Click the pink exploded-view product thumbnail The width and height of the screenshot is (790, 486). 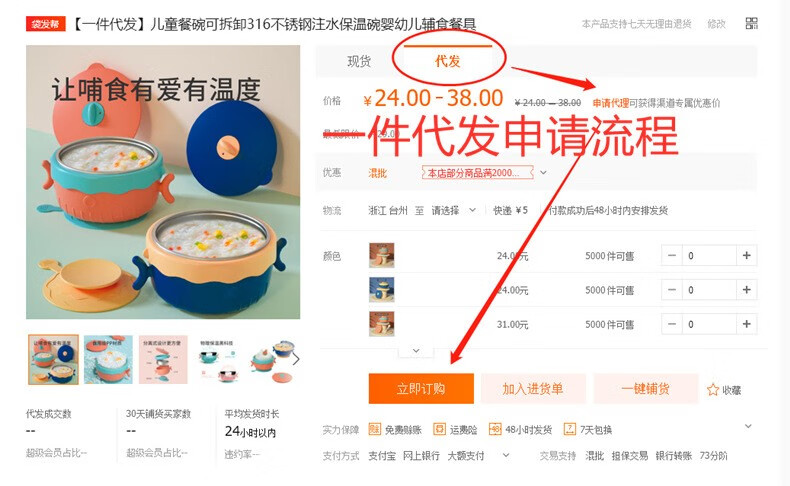163,360
